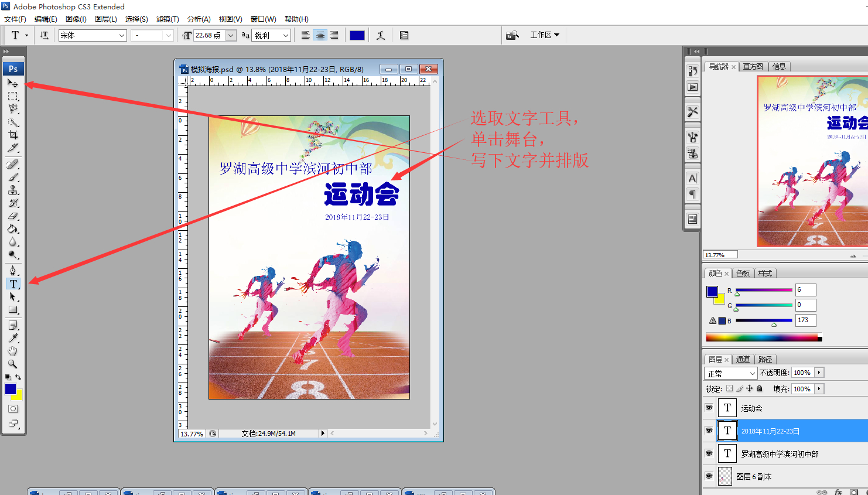Click the right align text button

(334, 35)
